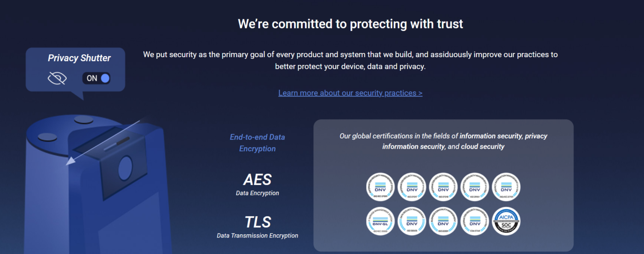Image resolution: width=644 pixels, height=254 pixels.
Task: Click the crossed-out eye privacy icon
Action: click(57, 78)
